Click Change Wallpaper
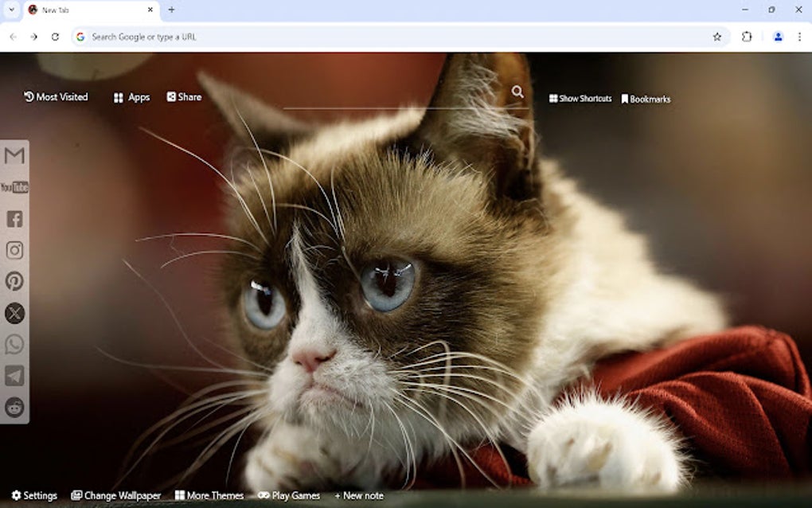 click(116, 495)
